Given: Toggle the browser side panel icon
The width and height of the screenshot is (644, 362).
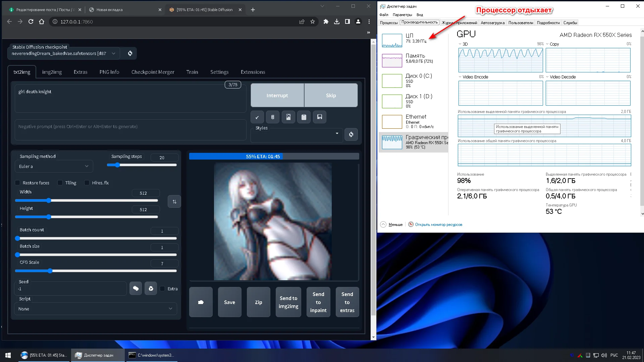Looking at the screenshot, I should click(x=347, y=21).
